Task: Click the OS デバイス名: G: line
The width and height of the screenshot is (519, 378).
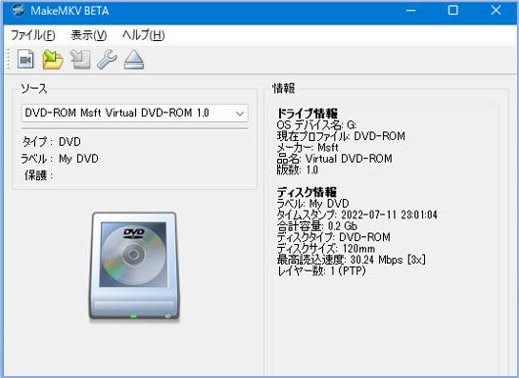Action: (316, 125)
